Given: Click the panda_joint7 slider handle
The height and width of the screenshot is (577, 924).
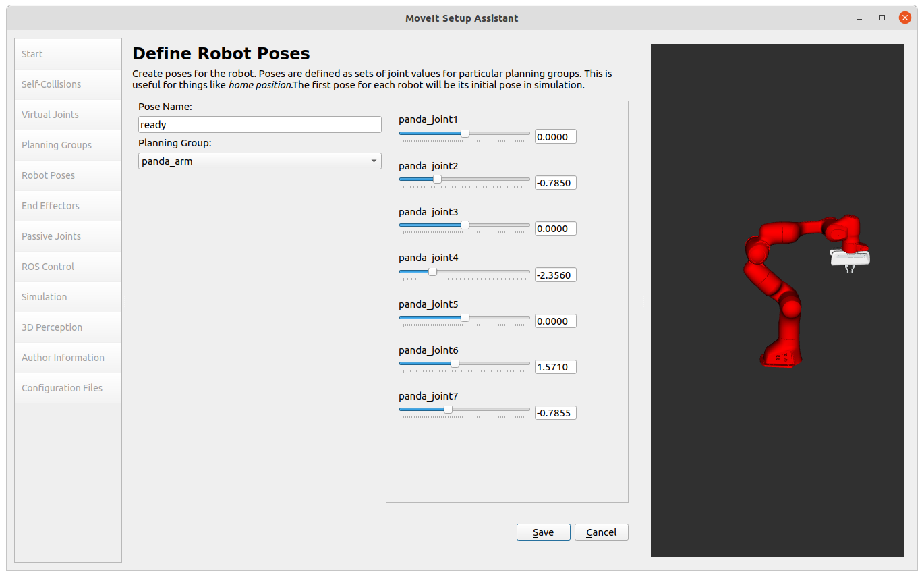Looking at the screenshot, I should coord(448,410).
